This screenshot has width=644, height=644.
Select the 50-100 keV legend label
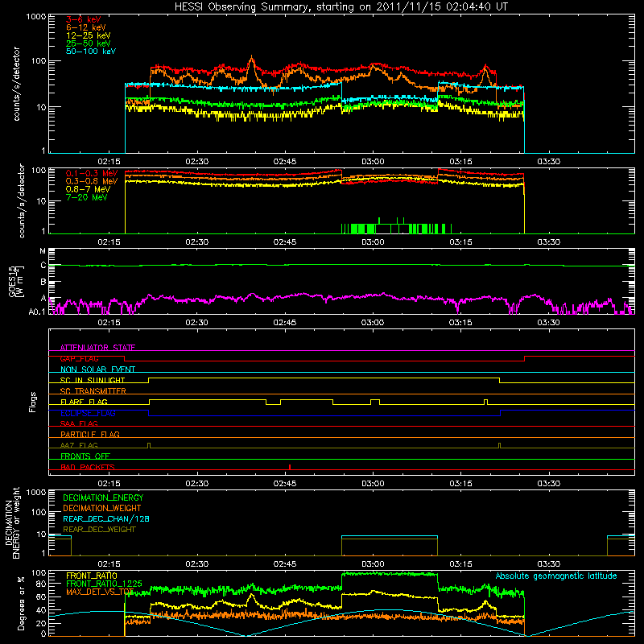tap(91, 52)
